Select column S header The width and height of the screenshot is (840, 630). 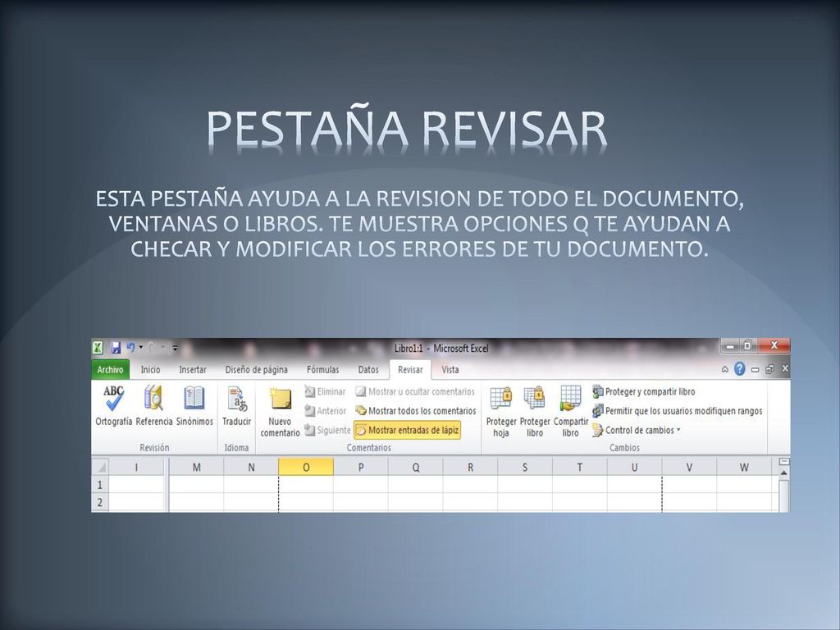(x=525, y=467)
